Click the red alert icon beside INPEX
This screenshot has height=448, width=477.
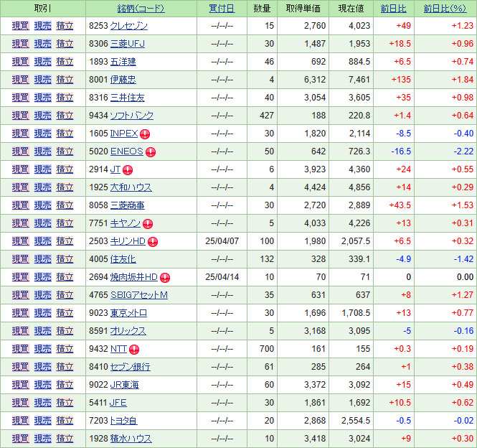(x=144, y=134)
